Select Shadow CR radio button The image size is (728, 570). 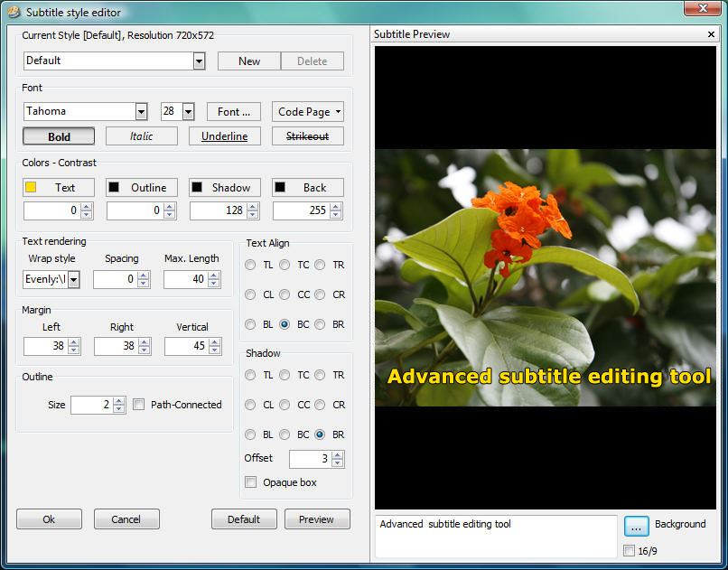(320, 405)
